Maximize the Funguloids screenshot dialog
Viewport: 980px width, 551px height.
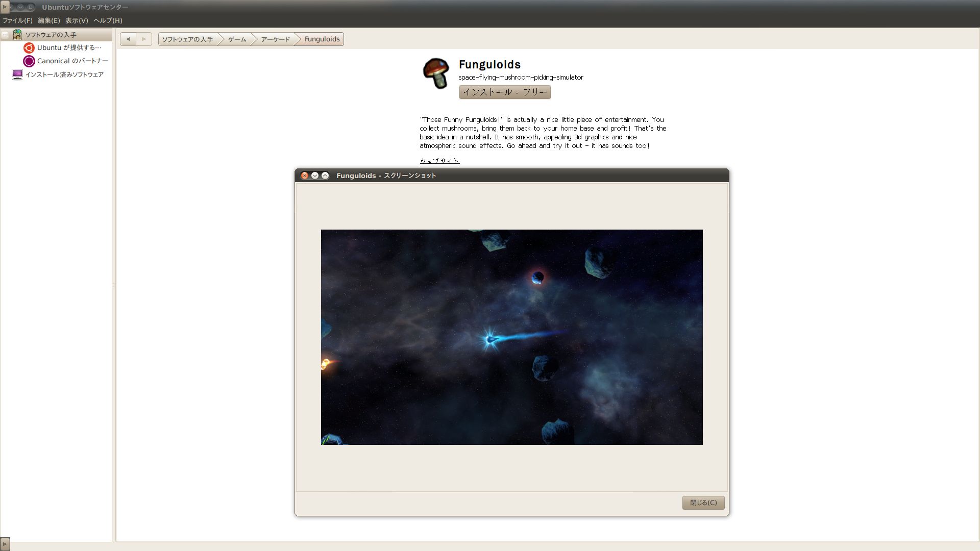coord(325,176)
